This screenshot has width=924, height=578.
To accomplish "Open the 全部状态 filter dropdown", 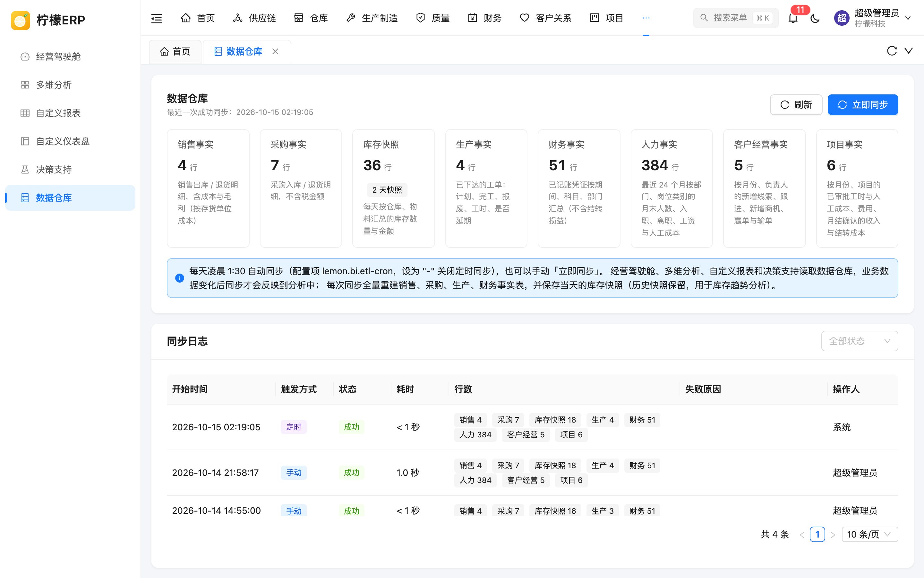I will click(x=860, y=341).
